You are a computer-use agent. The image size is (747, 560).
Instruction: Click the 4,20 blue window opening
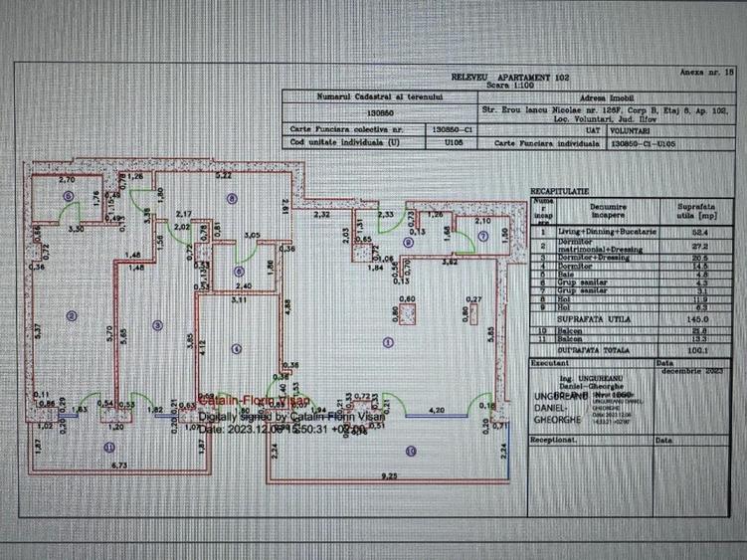point(435,410)
